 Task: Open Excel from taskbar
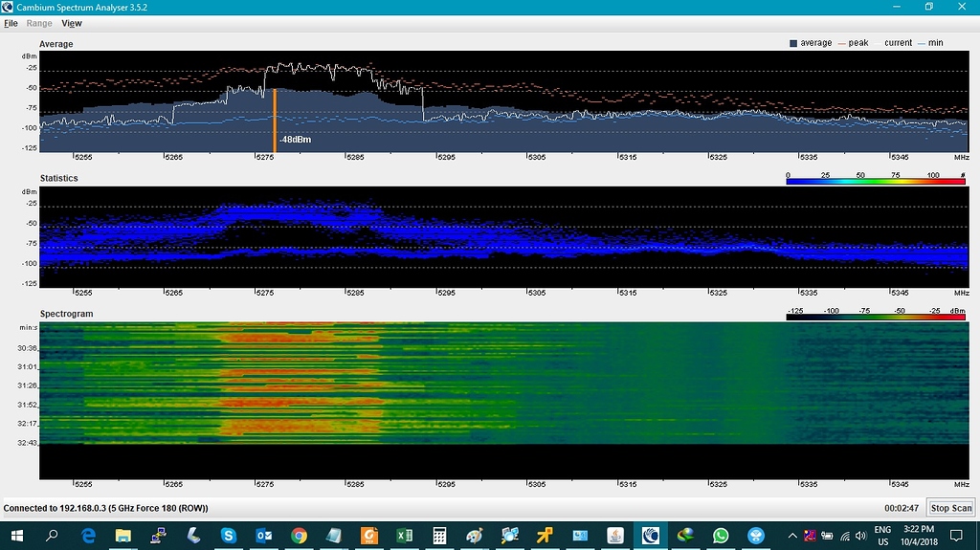point(405,536)
